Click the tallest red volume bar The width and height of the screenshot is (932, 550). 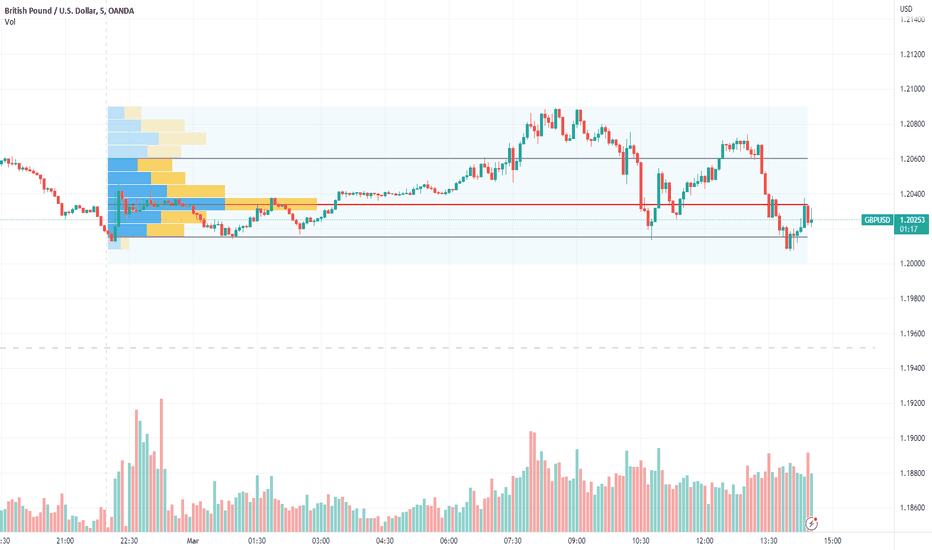(x=161, y=465)
